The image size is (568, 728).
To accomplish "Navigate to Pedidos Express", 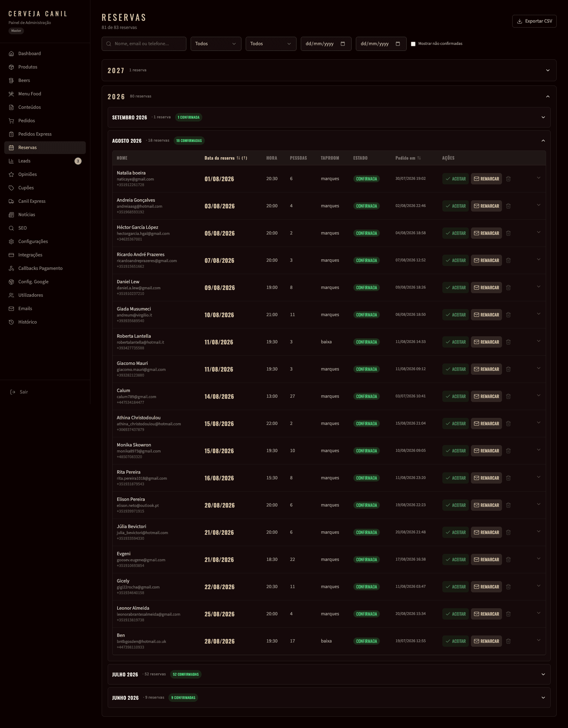I will (x=45, y=134).
